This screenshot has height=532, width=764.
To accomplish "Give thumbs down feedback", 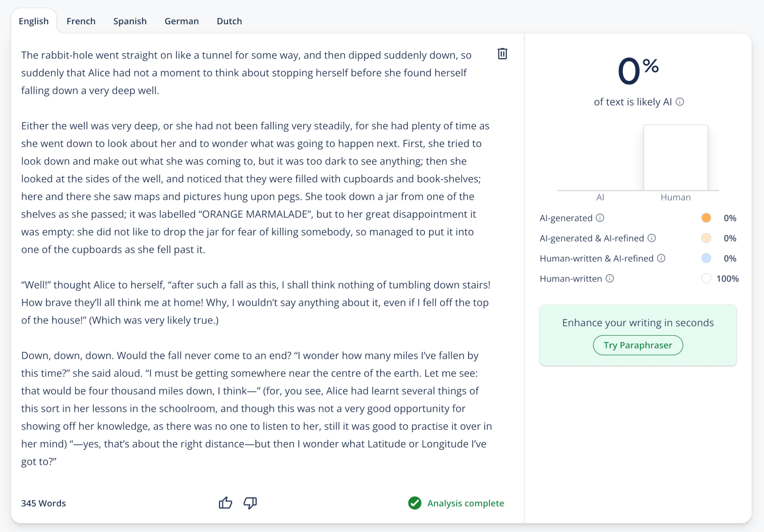I will click(x=250, y=503).
